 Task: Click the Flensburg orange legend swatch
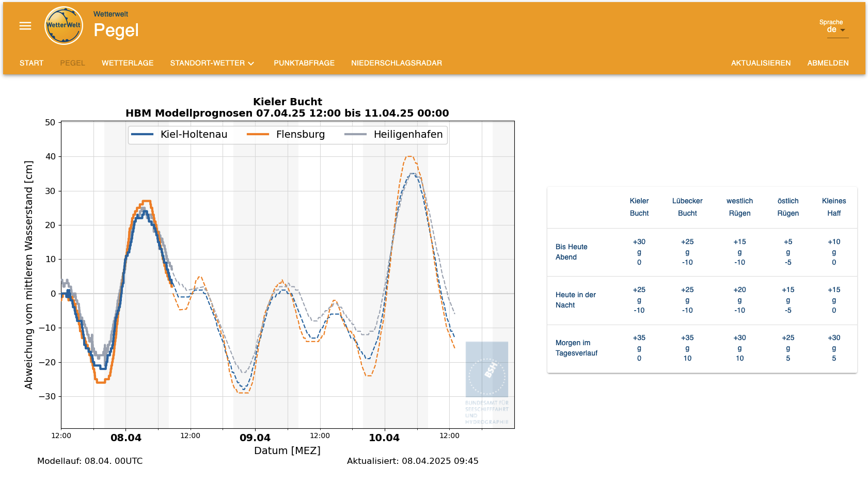click(x=258, y=134)
